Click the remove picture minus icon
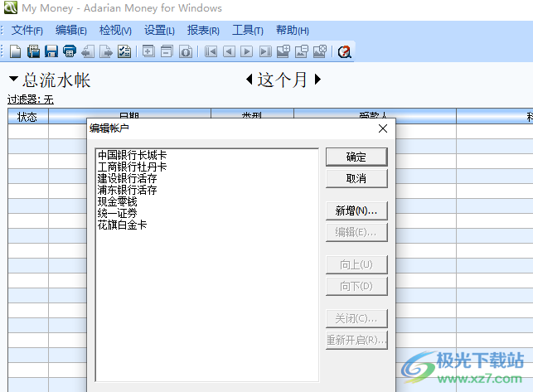This screenshot has height=392, width=533. (x=302, y=51)
